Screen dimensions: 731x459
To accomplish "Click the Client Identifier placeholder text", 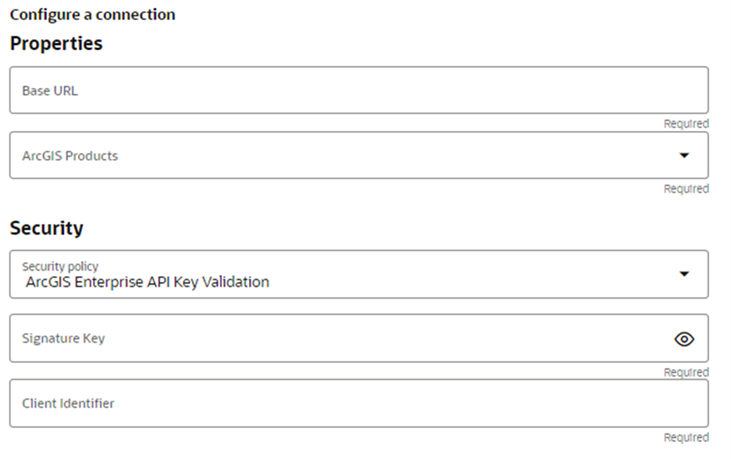I will tap(68, 404).
